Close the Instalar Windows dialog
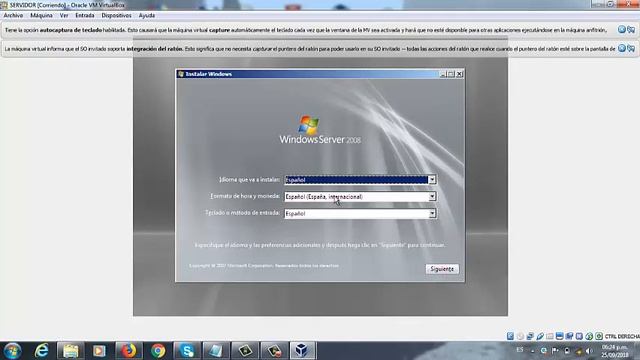 click(460, 74)
